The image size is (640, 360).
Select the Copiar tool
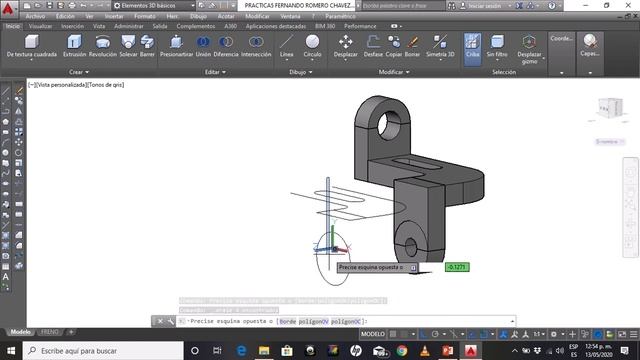[393, 46]
